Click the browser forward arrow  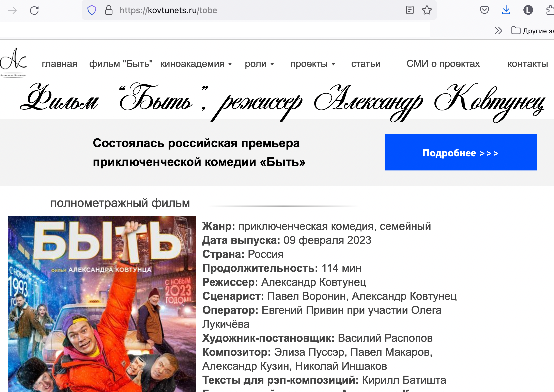pos(12,10)
